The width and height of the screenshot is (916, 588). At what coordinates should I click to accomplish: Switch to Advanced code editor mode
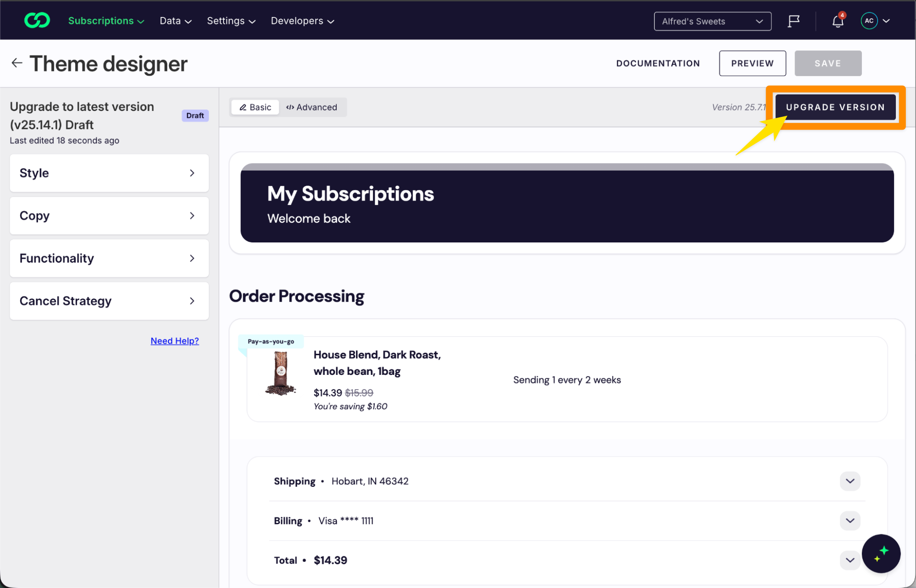(312, 107)
